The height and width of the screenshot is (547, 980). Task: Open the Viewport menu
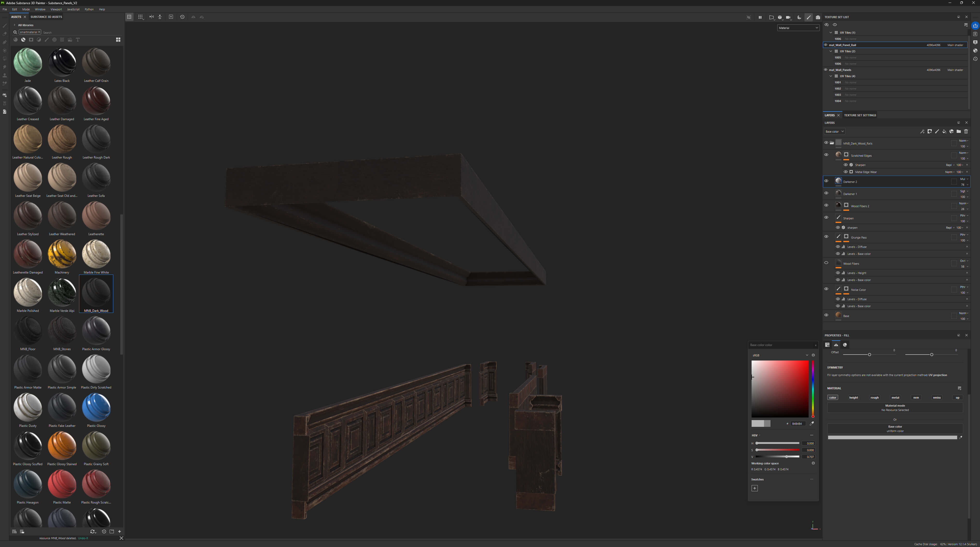pyautogui.click(x=56, y=9)
